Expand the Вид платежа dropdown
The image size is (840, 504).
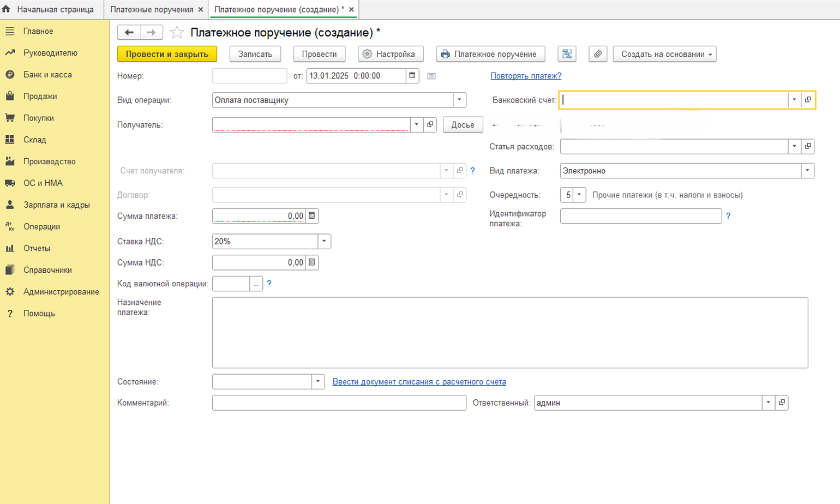coord(807,171)
